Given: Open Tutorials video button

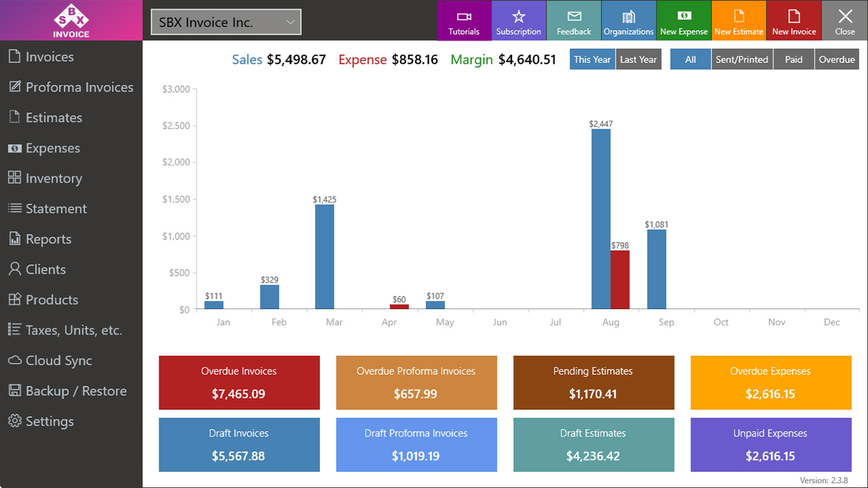Looking at the screenshot, I should (x=464, y=21).
